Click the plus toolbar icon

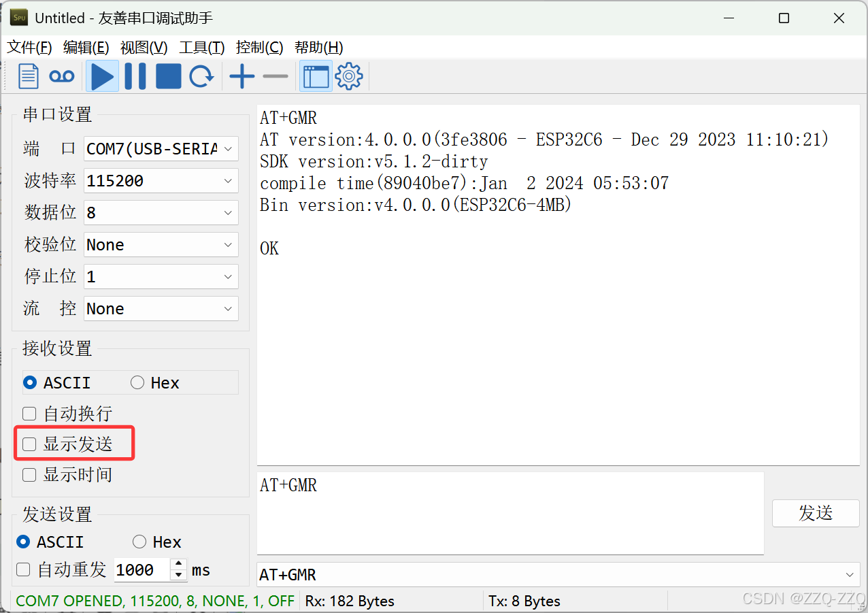click(241, 76)
